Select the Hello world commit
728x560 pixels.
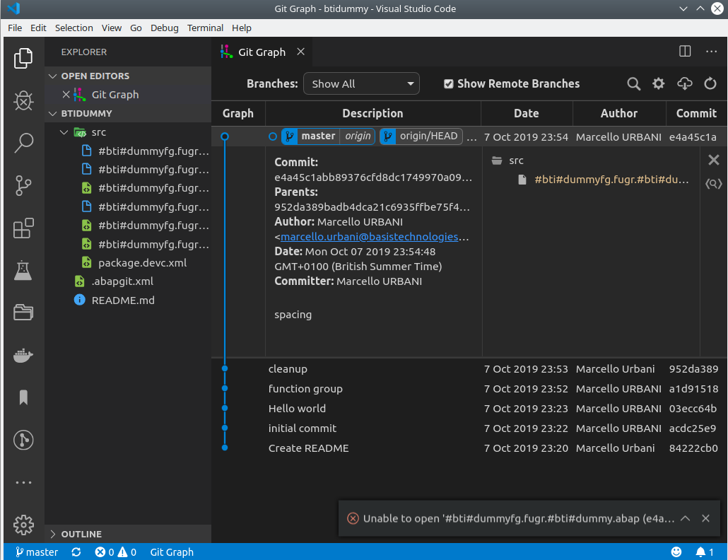[x=469, y=409]
